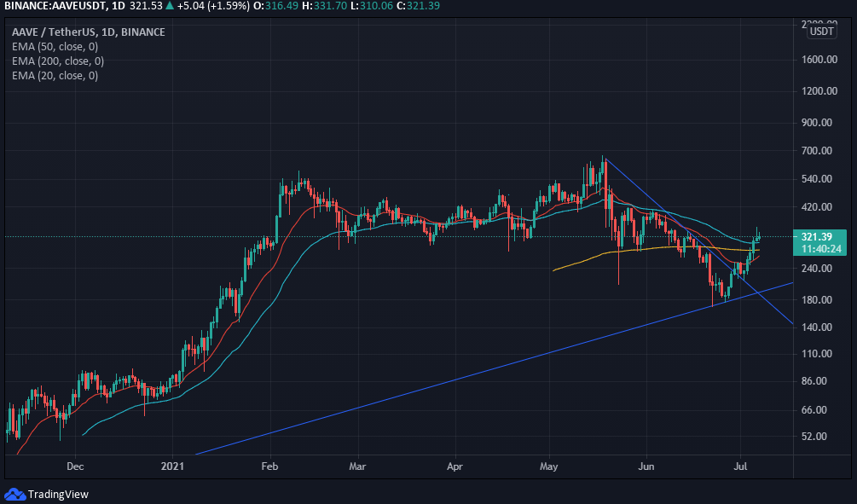Select the EMA (20, close, 0) indicator label

pos(55,75)
